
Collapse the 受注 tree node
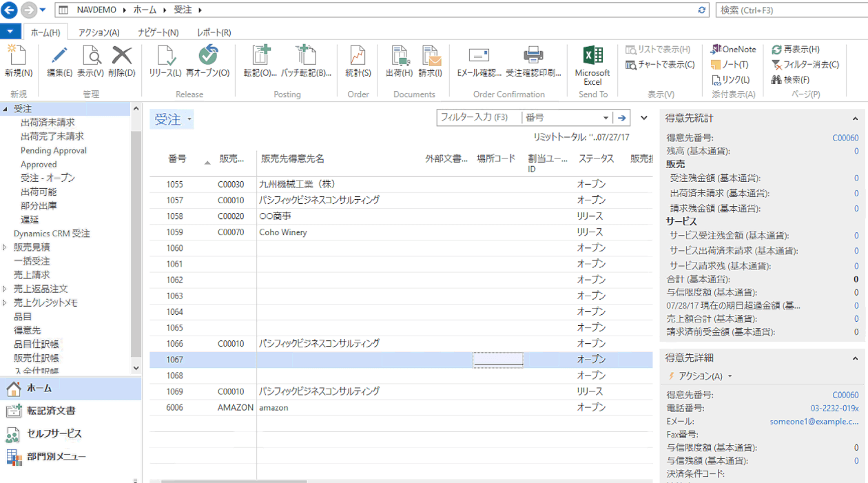5,109
